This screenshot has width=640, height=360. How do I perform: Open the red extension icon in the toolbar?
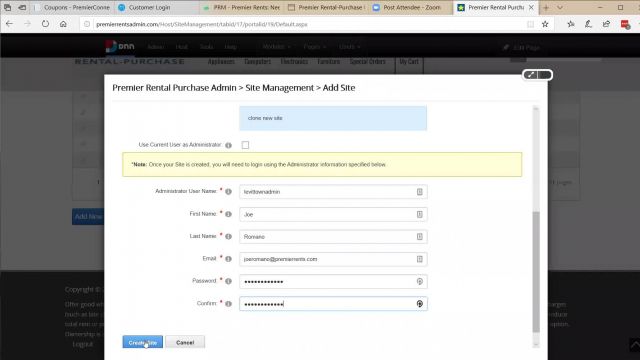pos(625,24)
